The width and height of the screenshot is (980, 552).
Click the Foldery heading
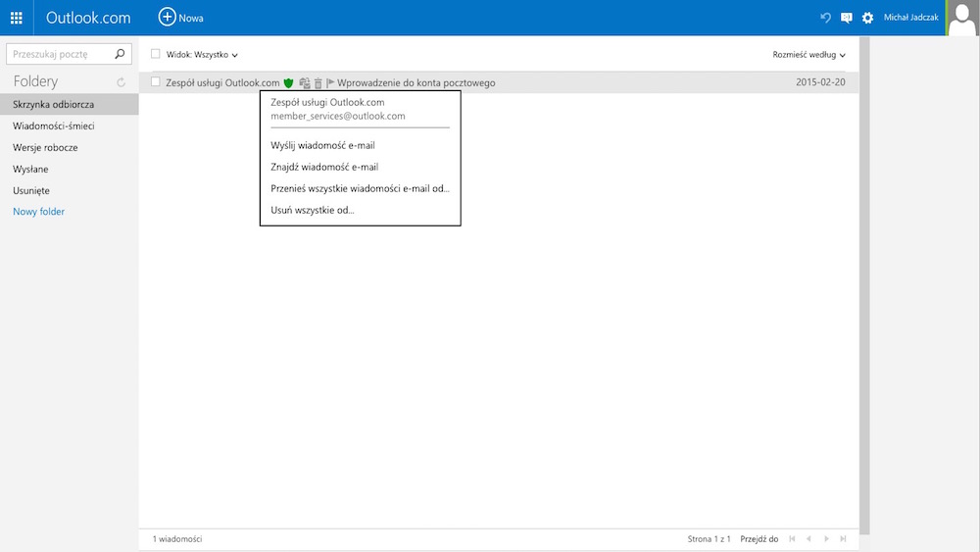(x=35, y=81)
